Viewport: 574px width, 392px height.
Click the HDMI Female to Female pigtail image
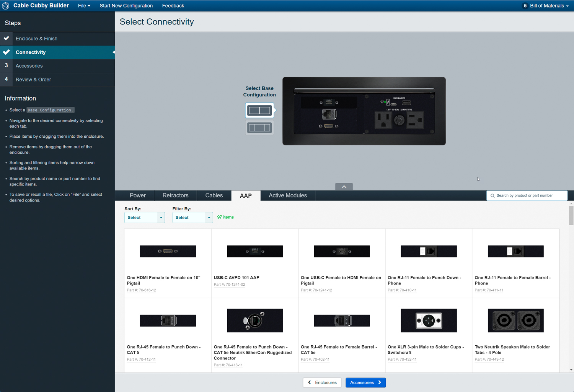pos(168,251)
